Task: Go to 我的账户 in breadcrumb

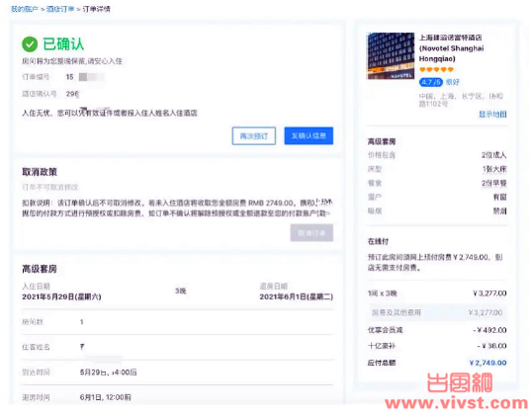Action: (24, 9)
